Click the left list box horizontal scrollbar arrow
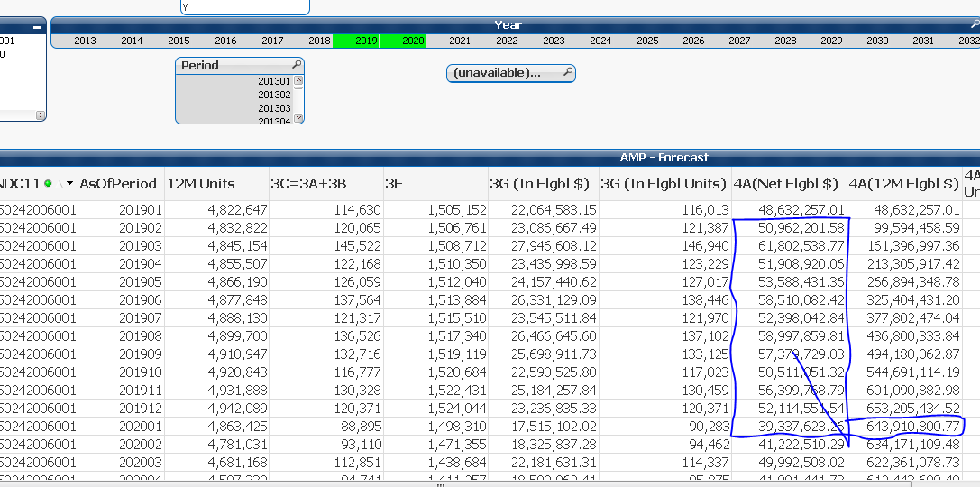The height and width of the screenshot is (487, 980). point(39,115)
